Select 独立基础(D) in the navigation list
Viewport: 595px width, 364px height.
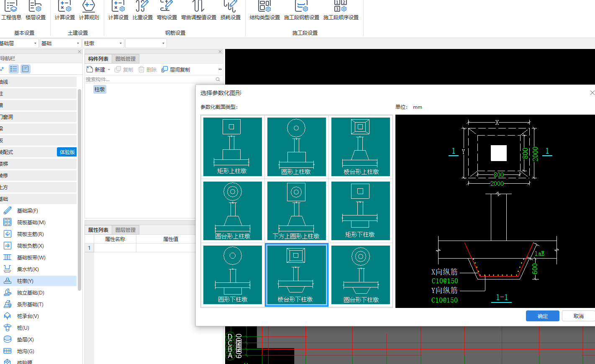30,293
